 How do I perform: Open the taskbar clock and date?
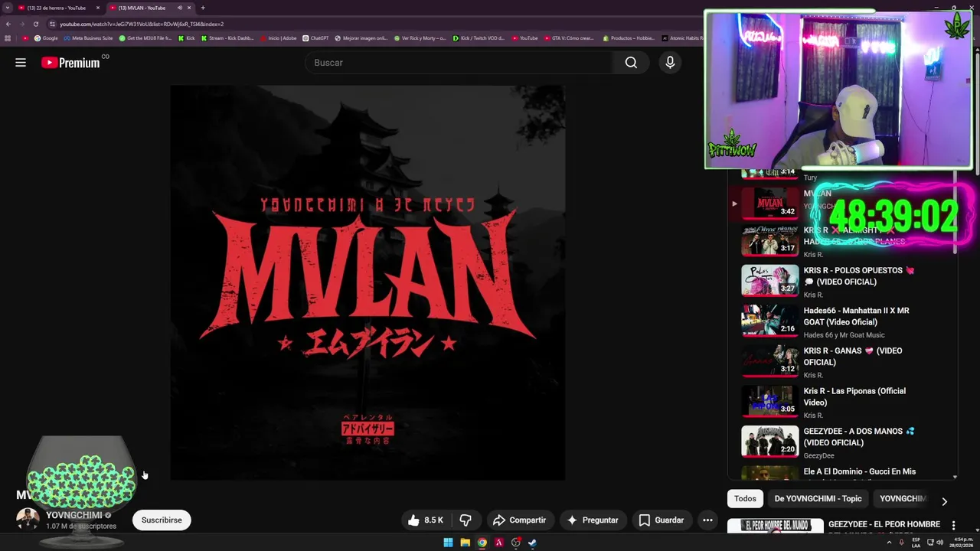click(959, 543)
